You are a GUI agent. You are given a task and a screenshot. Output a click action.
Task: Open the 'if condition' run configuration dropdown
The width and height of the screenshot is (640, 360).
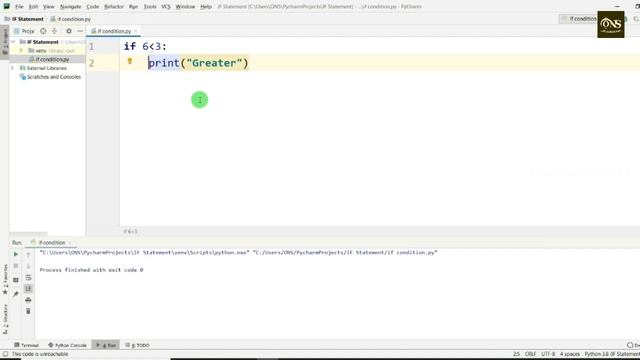click(x=579, y=19)
